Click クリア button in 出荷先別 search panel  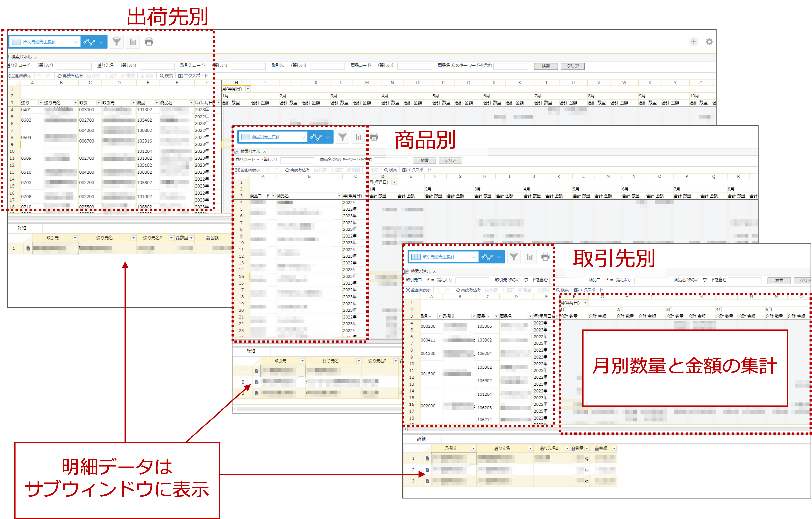[x=572, y=66]
